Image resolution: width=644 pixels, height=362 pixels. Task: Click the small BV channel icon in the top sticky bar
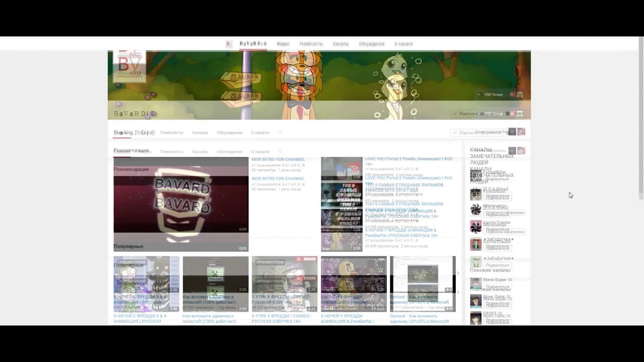[229, 44]
